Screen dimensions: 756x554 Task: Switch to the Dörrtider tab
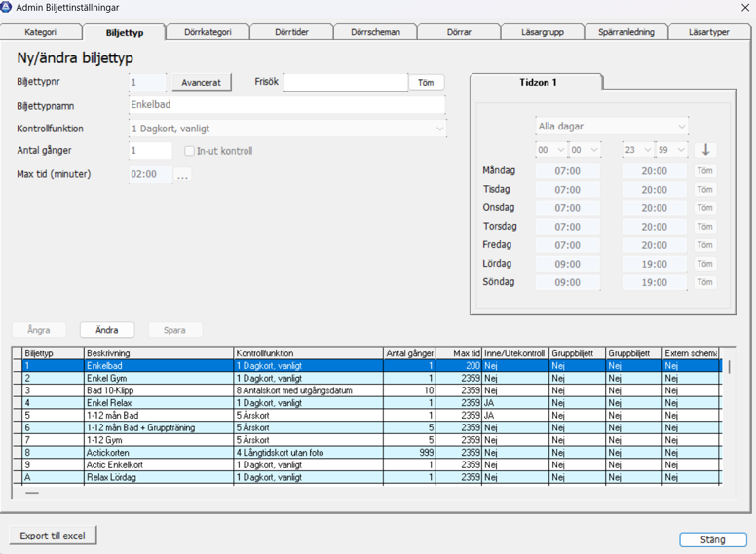291,32
